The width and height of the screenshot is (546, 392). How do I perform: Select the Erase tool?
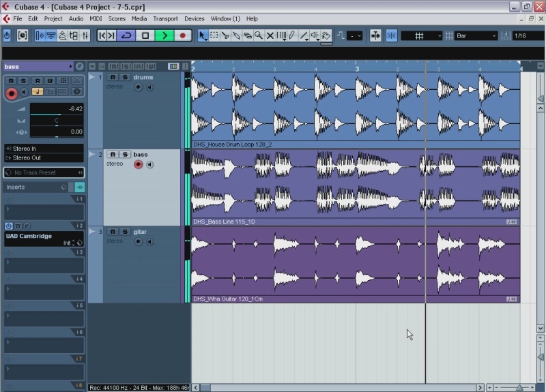pyautogui.click(x=248, y=35)
